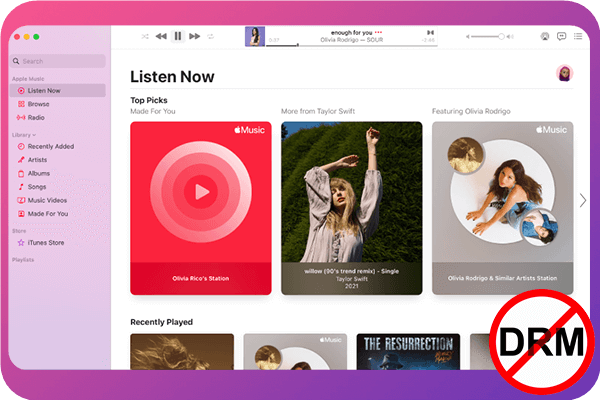Click the Playlists section header
600x400 pixels.
tap(23, 260)
